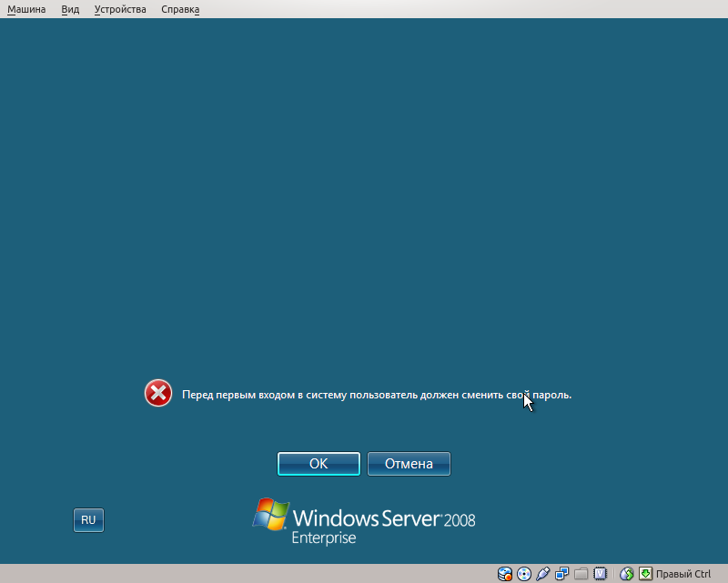Click the red error icon in the dialog
Screen dimensions: 728x583
(x=157, y=393)
